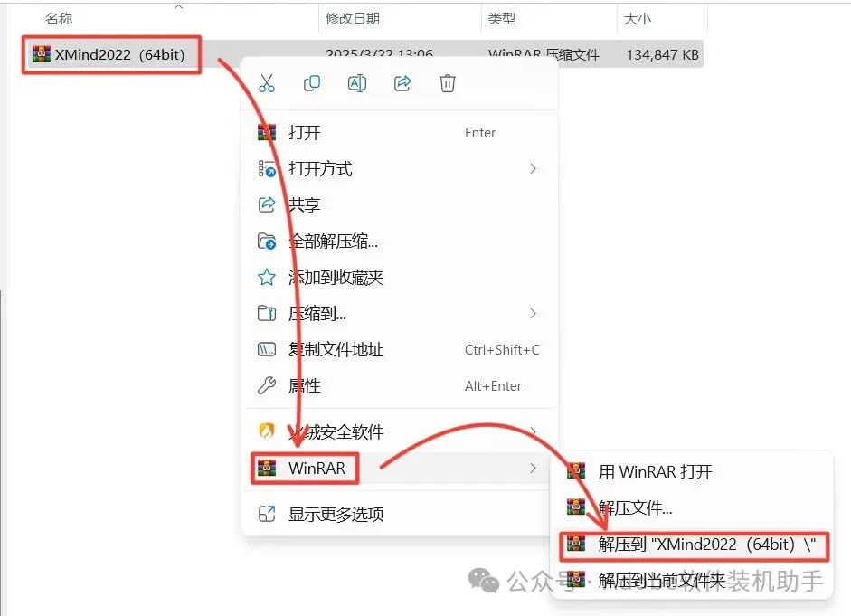This screenshot has width=851, height=616.
Task: Expand the 火绒安全软件 submenu arrow
Action: tap(533, 432)
